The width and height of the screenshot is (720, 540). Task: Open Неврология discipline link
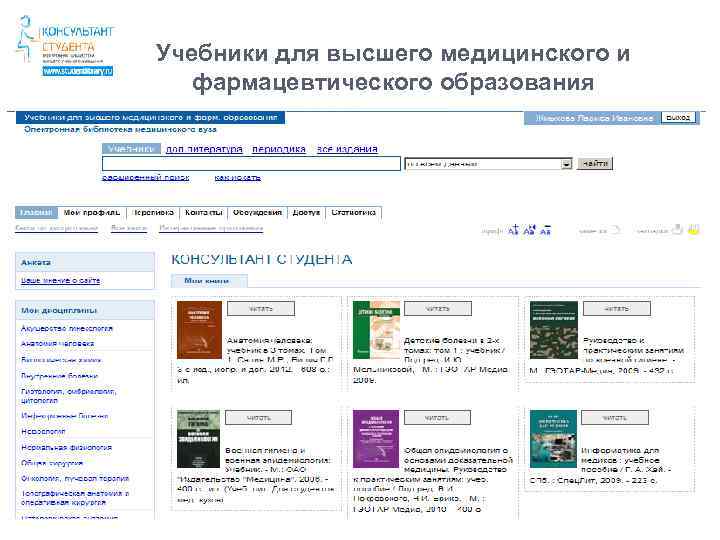click(43, 431)
